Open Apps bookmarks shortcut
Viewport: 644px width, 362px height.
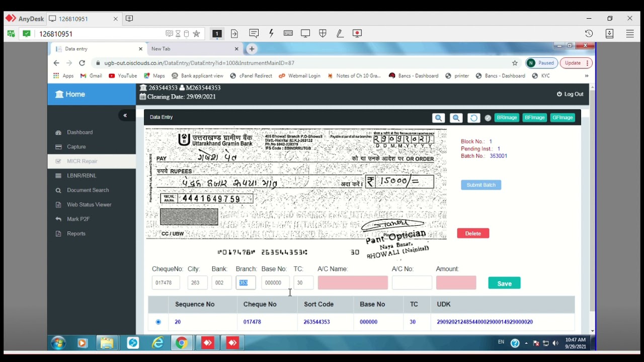pyautogui.click(x=63, y=76)
